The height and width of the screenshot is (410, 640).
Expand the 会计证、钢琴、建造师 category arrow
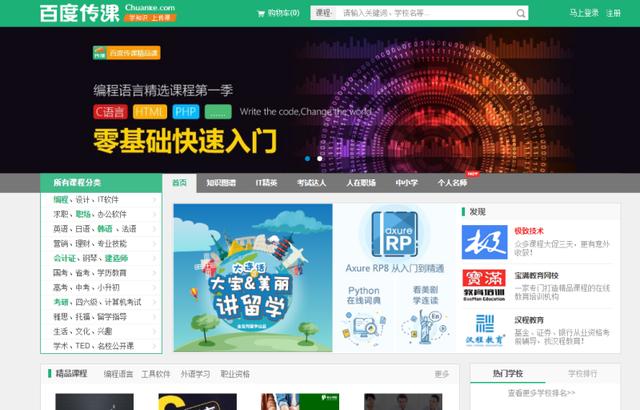(x=155, y=258)
